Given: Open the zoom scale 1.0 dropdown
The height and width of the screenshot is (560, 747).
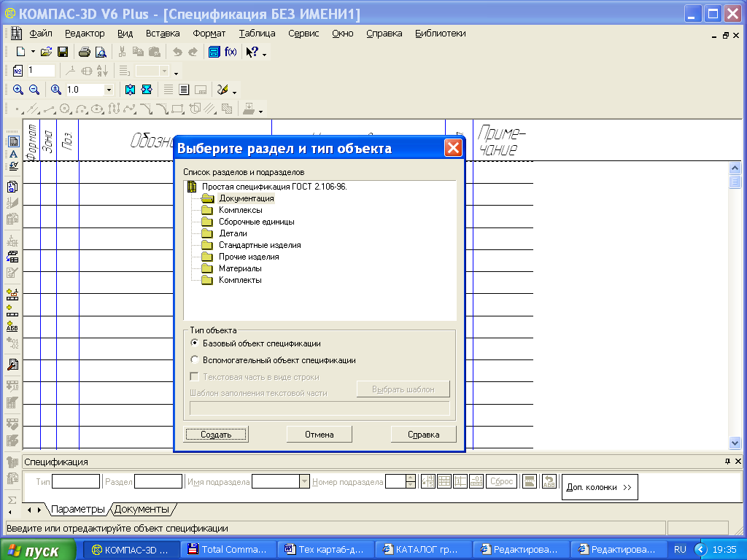Looking at the screenshot, I should 109,90.
